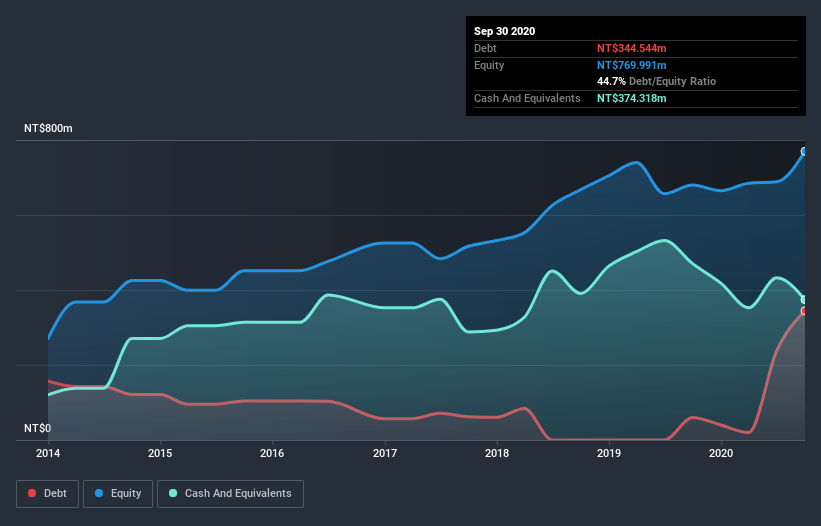This screenshot has height=526, width=821.
Task: Click the Equity label in tooltip
Action: (x=489, y=65)
